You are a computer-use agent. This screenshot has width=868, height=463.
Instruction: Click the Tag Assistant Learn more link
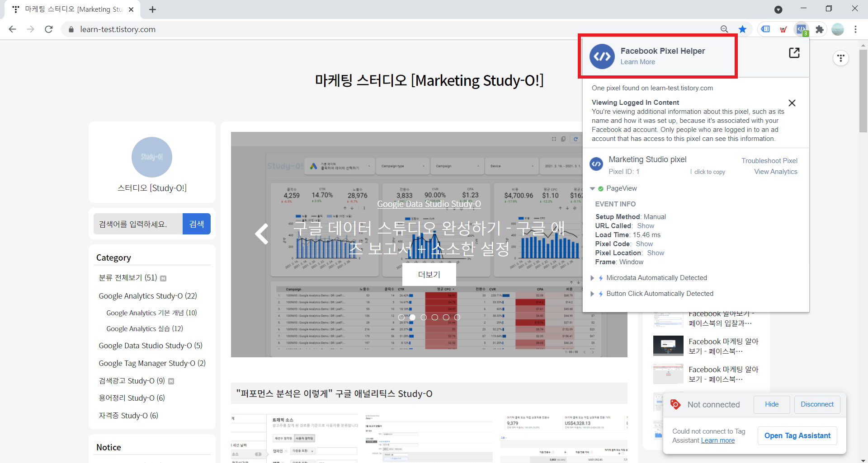[718, 440]
